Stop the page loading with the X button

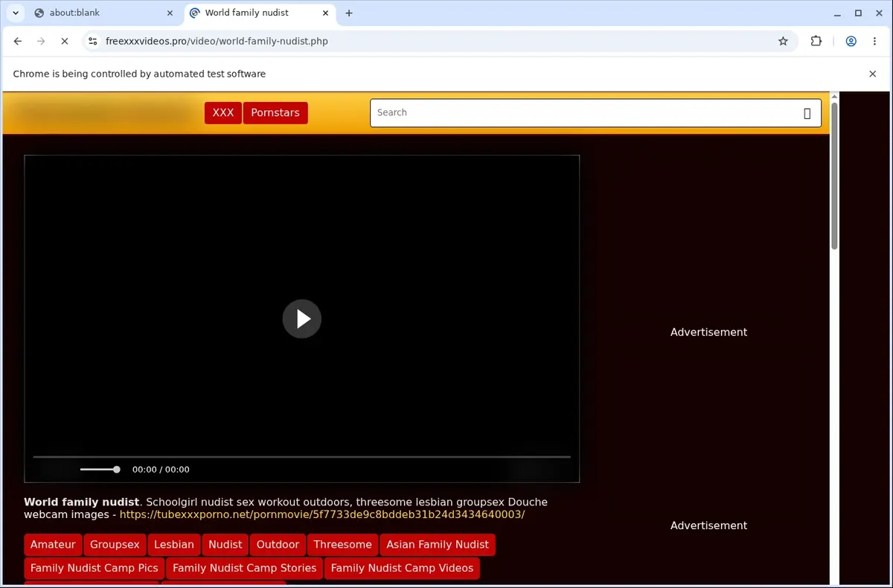click(x=65, y=42)
